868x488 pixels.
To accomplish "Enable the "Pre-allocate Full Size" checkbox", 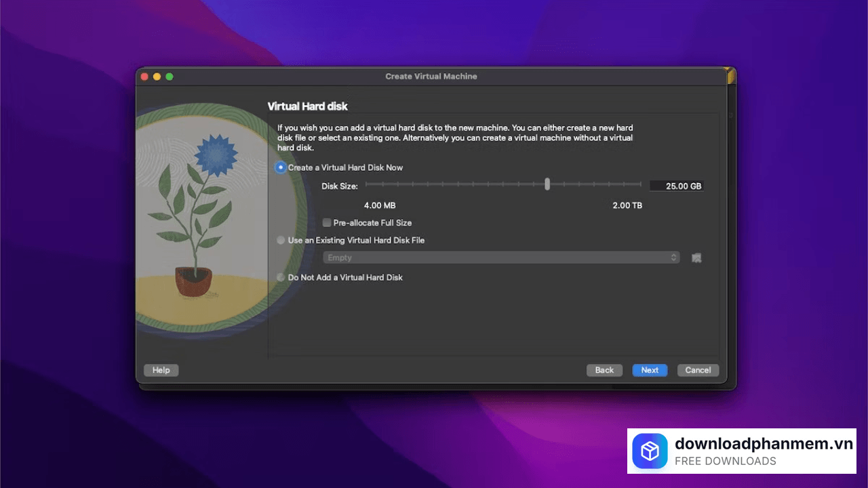I will point(326,222).
